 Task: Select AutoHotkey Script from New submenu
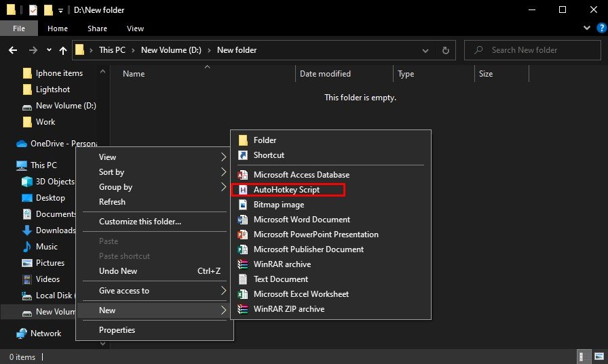[286, 190]
